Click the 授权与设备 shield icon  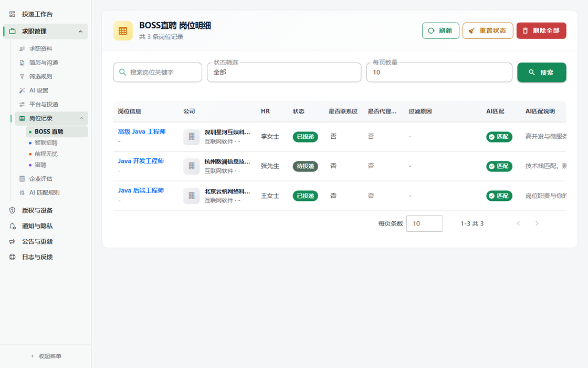point(13,210)
